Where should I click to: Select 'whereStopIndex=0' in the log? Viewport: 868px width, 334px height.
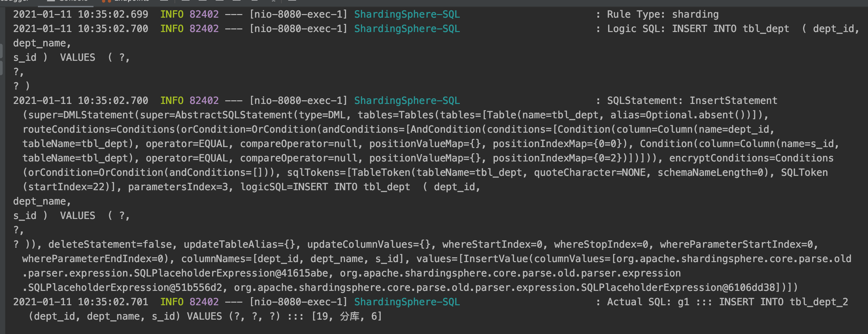(601, 244)
